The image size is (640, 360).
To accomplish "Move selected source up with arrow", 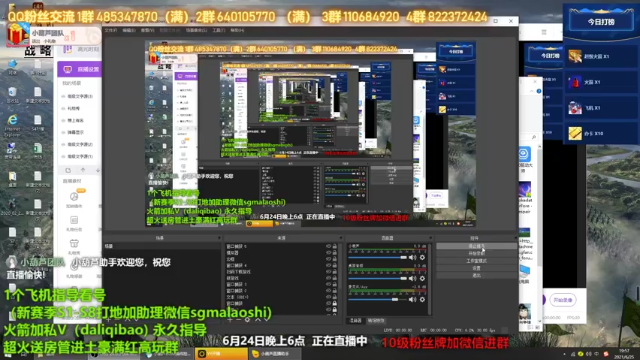I will coord(258,320).
